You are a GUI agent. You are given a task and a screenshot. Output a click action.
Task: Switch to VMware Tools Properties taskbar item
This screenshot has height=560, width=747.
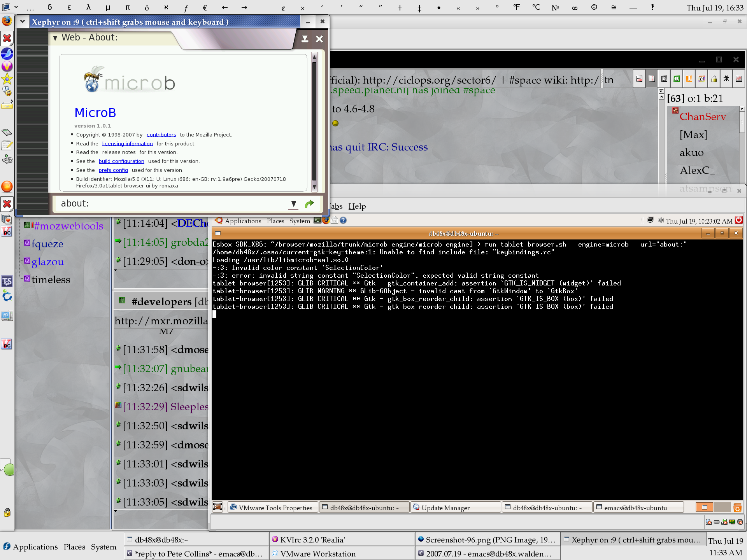pyautogui.click(x=272, y=507)
